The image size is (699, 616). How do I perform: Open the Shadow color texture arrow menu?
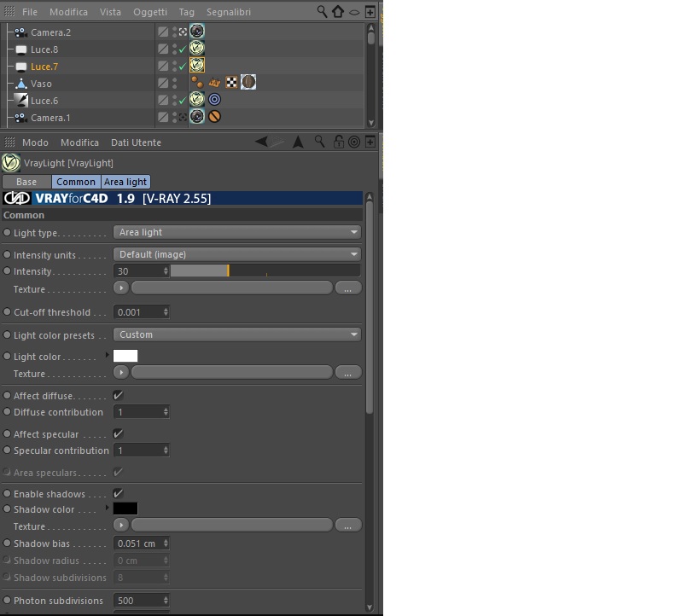(x=121, y=525)
